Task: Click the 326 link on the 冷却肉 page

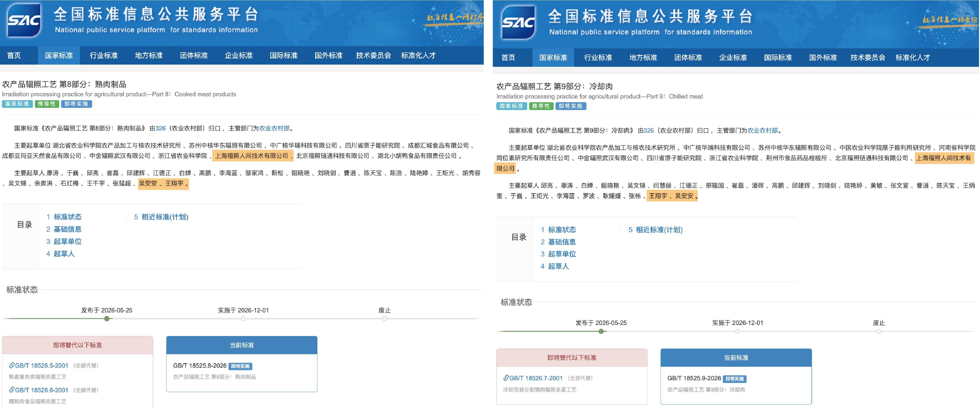Action: coord(649,130)
